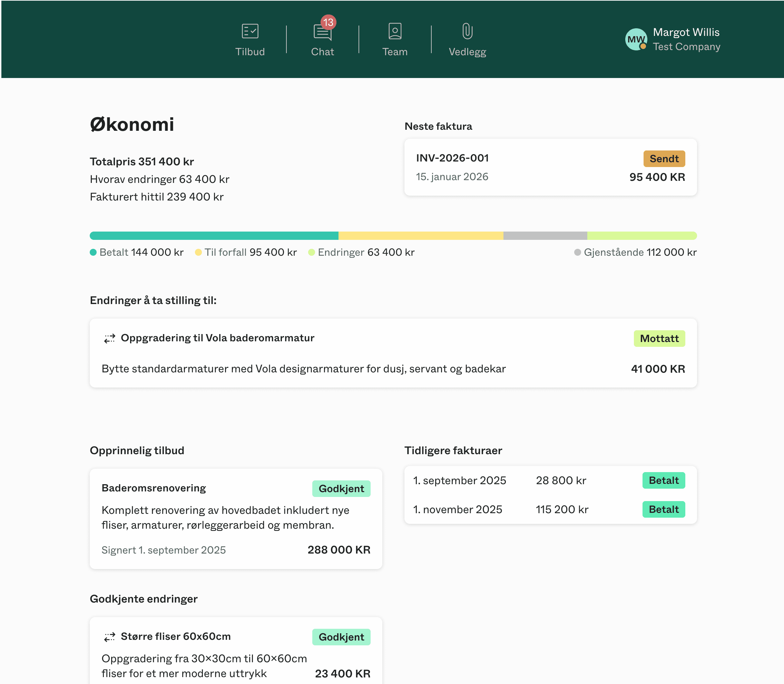Click the MW user avatar
784x684 pixels.
(x=636, y=39)
